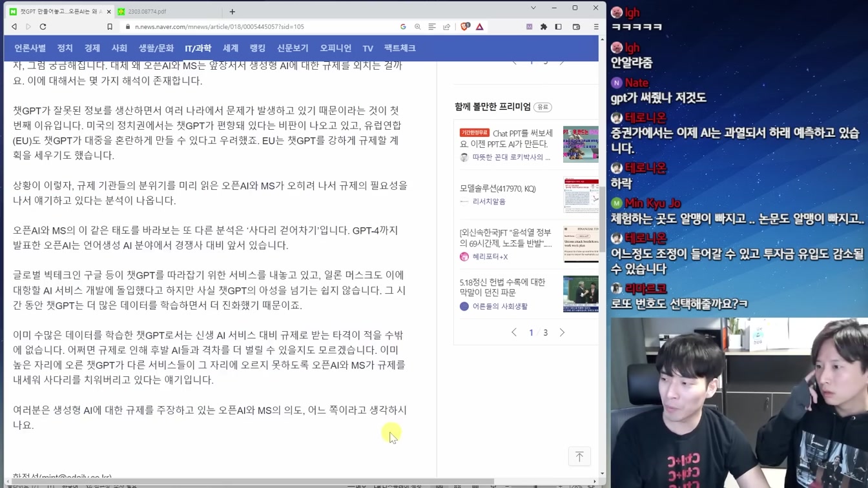The width and height of the screenshot is (868, 488).
Task: Open the 세계 news section
Action: pyautogui.click(x=231, y=48)
